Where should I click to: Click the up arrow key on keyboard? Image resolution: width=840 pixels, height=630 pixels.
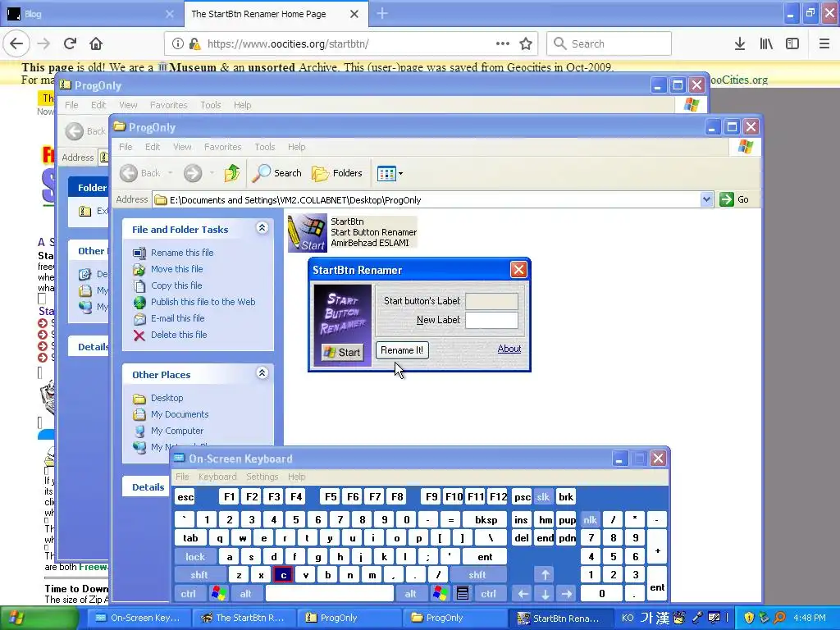pos(545,575)
